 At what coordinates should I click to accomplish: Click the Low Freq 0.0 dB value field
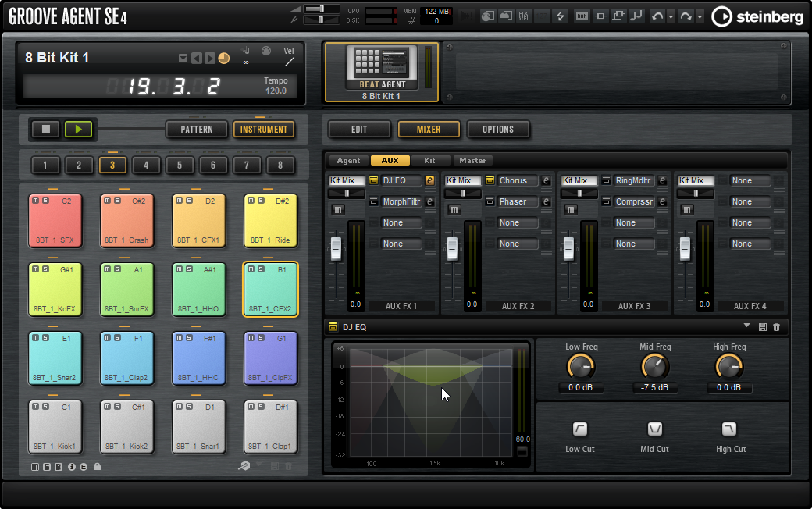pyautogui.click(x=581, y=387)
